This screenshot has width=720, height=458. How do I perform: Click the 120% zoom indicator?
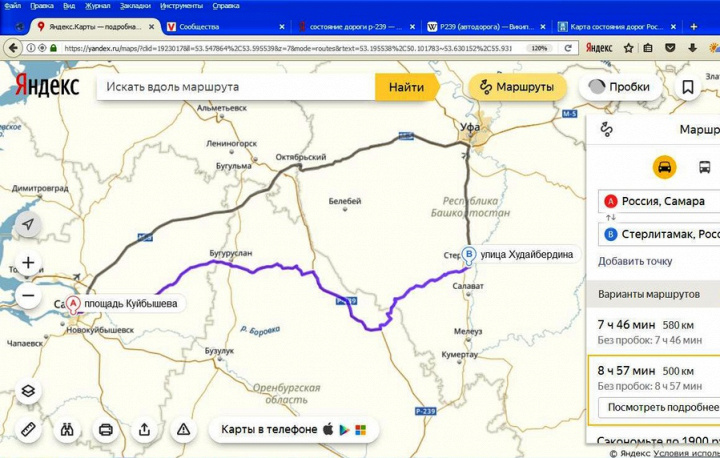[539, 48]
